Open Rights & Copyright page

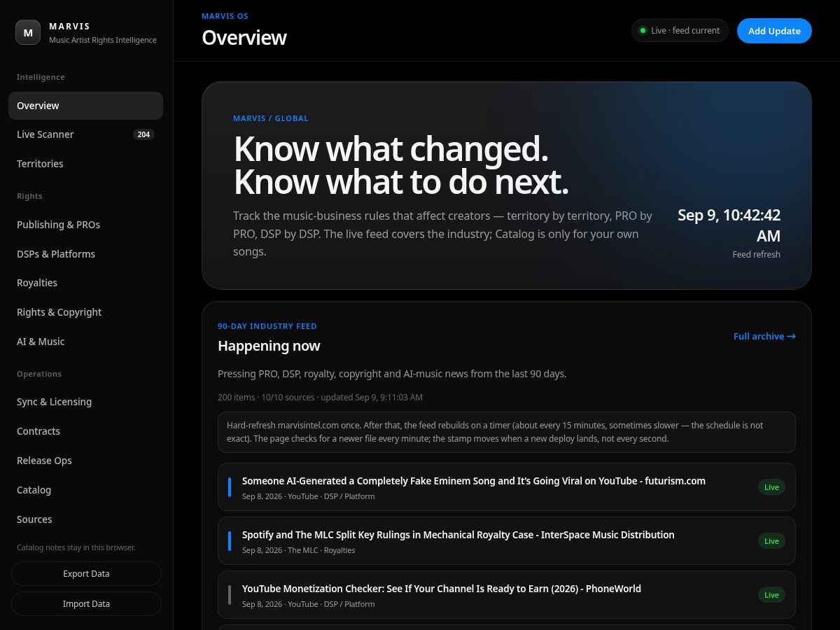pyautogui.click(x=85, y=312)
